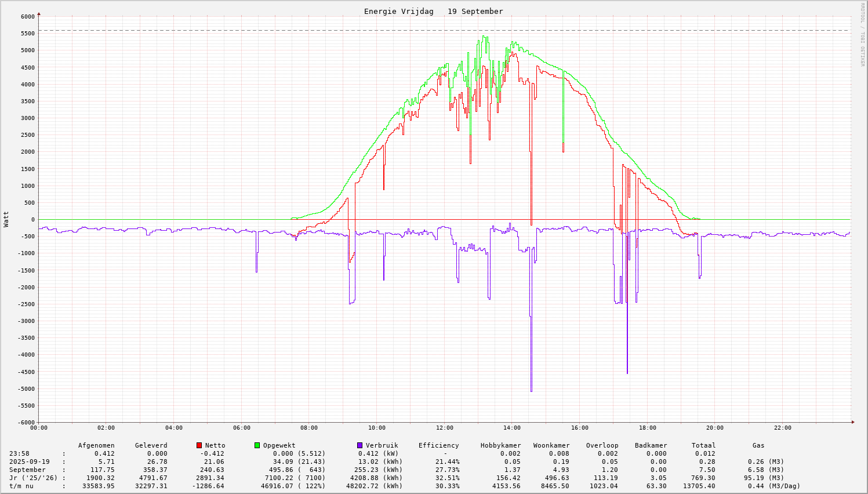Click the Watt y-axis label
868x494 pixels.
pyautogui.click(x=6, y=219)
